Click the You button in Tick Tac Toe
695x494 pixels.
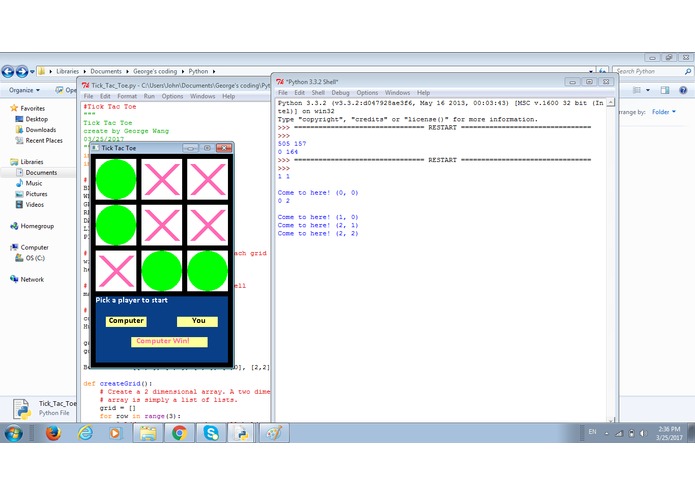coord(197,321)
